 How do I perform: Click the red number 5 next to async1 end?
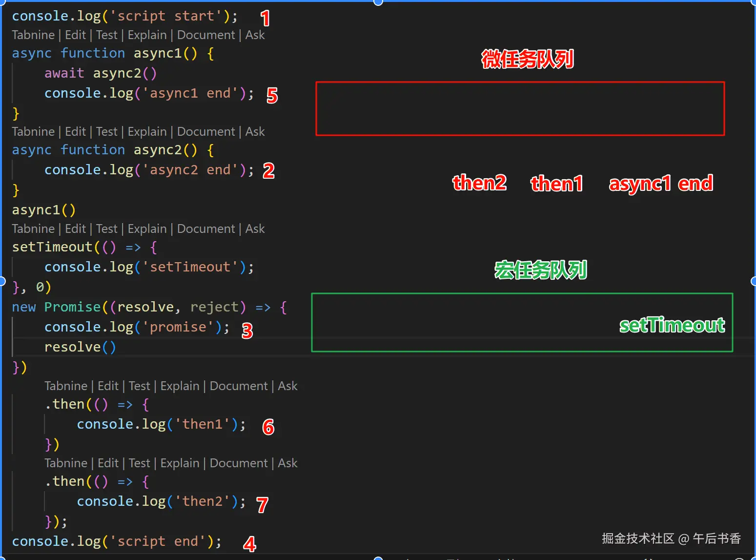[x=272, y=96]
